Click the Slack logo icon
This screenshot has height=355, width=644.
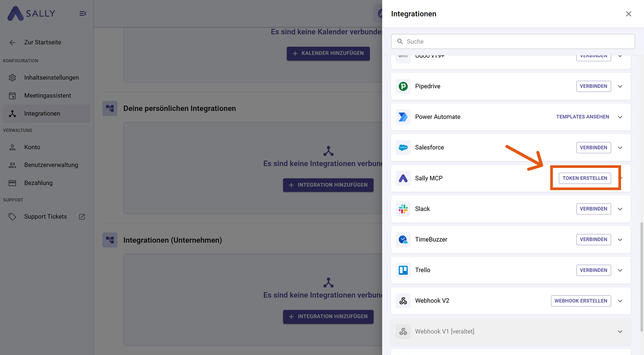pyautogui.click(x=403, y=209)
